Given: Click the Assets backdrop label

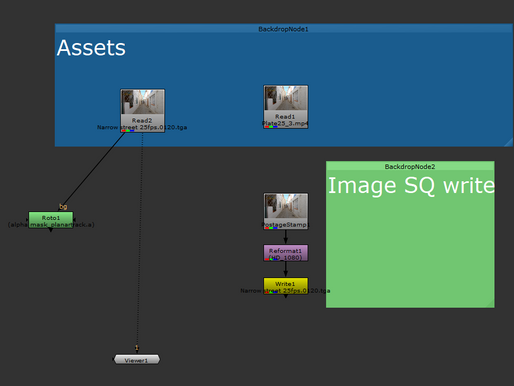Looking at the screenshot, I should click(x=91, y=48).
